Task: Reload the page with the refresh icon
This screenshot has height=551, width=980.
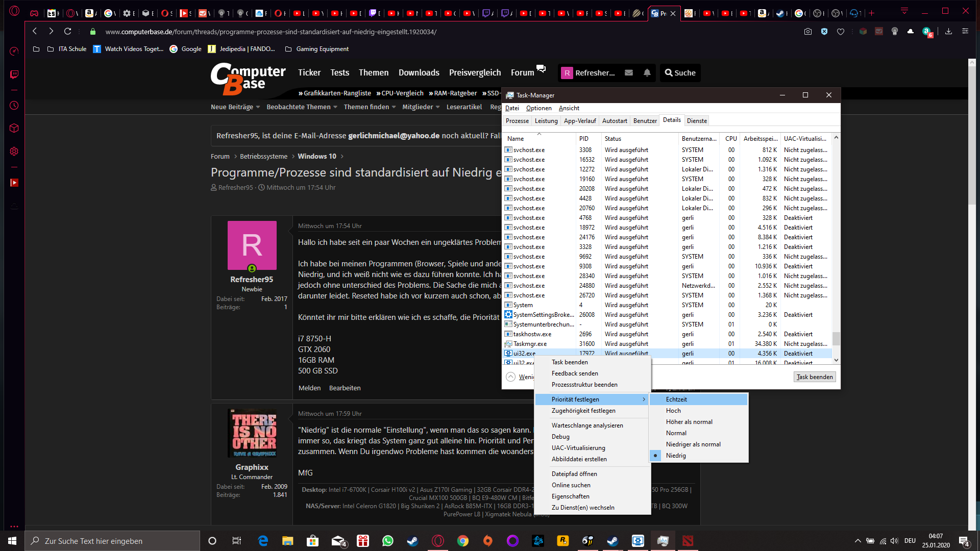Action: 67,32
